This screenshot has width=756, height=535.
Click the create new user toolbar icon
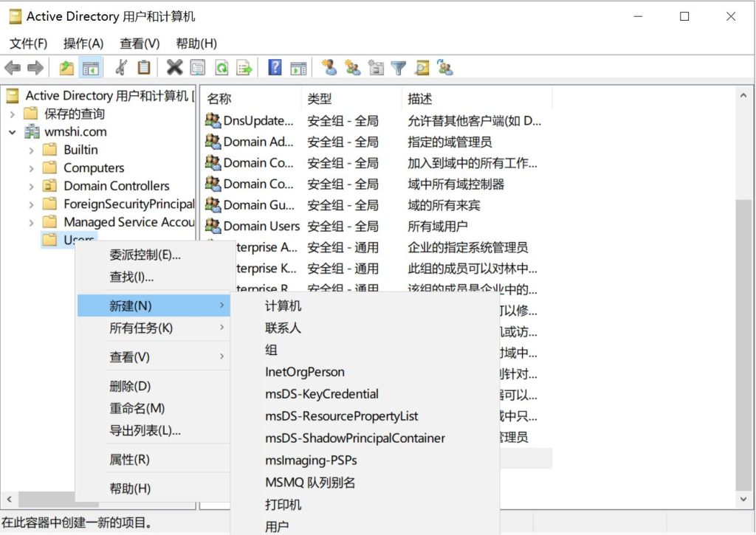pos(329,68)
